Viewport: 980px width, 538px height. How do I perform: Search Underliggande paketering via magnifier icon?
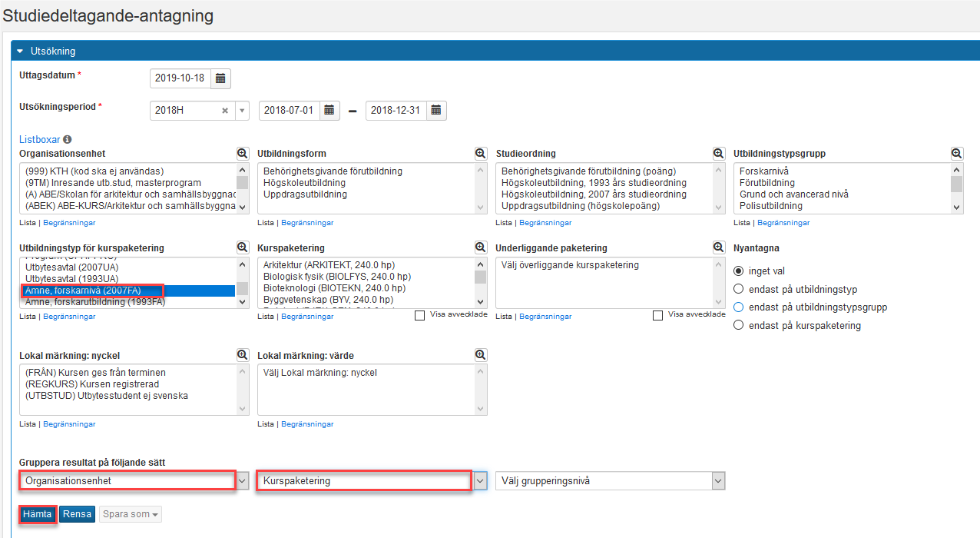[x=719, y=247]
